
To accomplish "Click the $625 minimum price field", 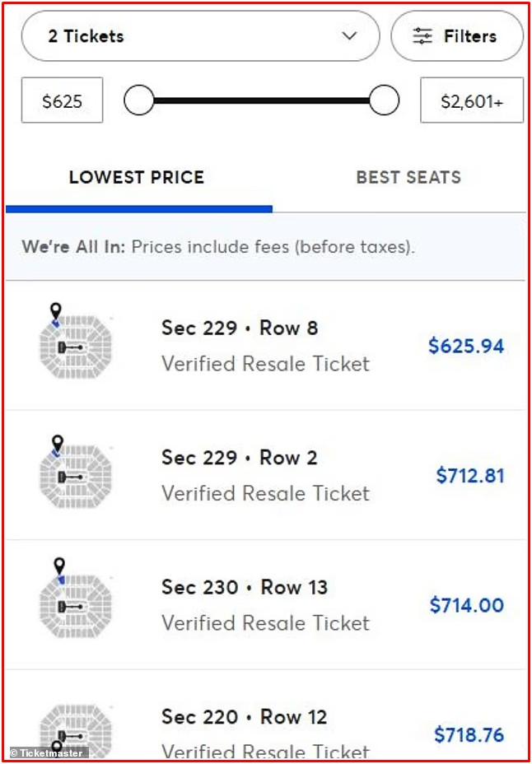I will [63, 100].
